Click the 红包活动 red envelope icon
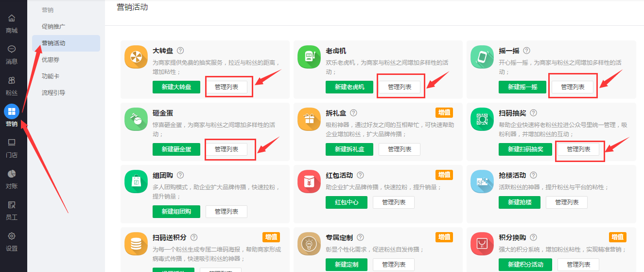 coord(309,182)
